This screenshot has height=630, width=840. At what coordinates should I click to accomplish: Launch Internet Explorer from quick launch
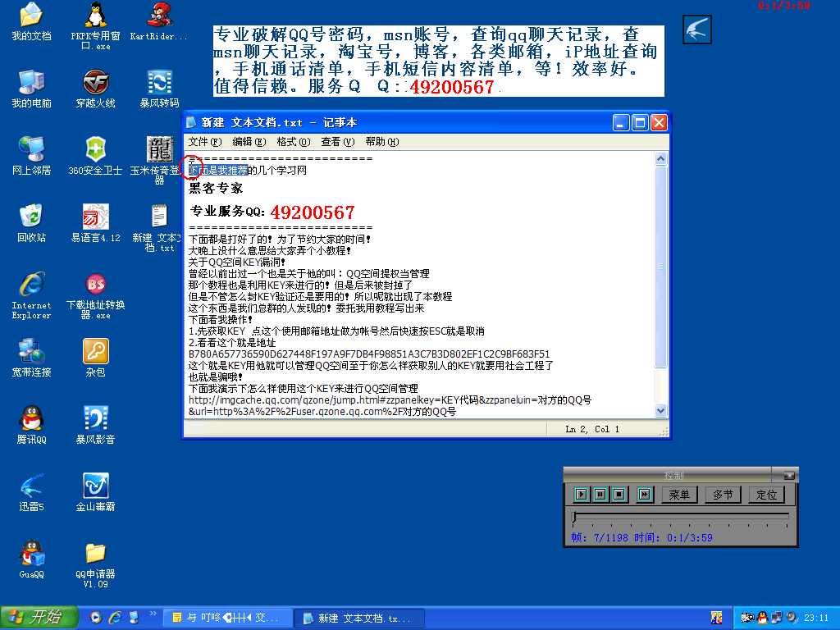pyautogui.click(x=115, y=618)
